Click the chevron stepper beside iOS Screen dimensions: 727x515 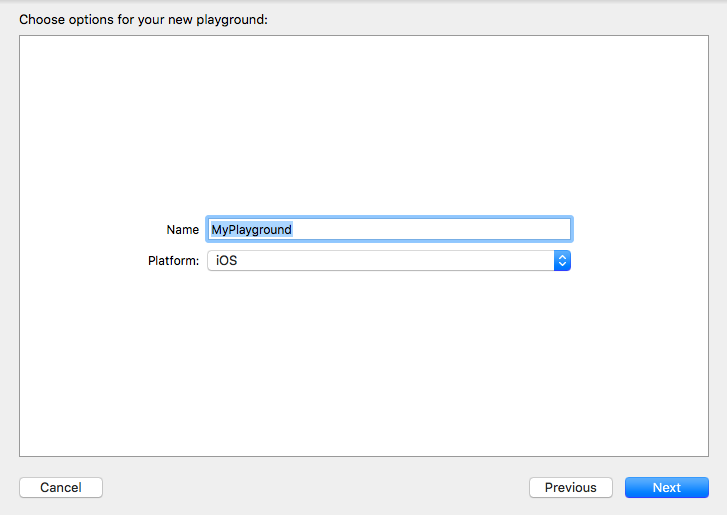click(562, 261)
